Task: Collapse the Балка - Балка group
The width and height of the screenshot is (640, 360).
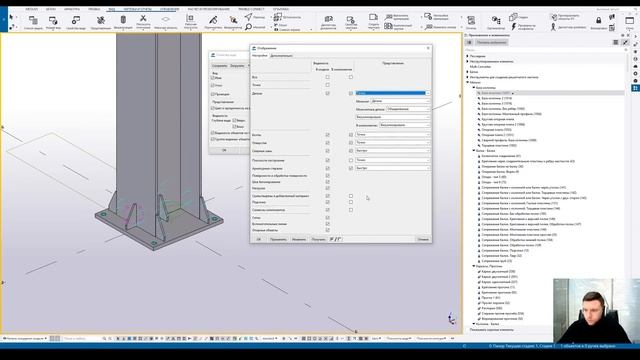Action: tap(474, 151)
